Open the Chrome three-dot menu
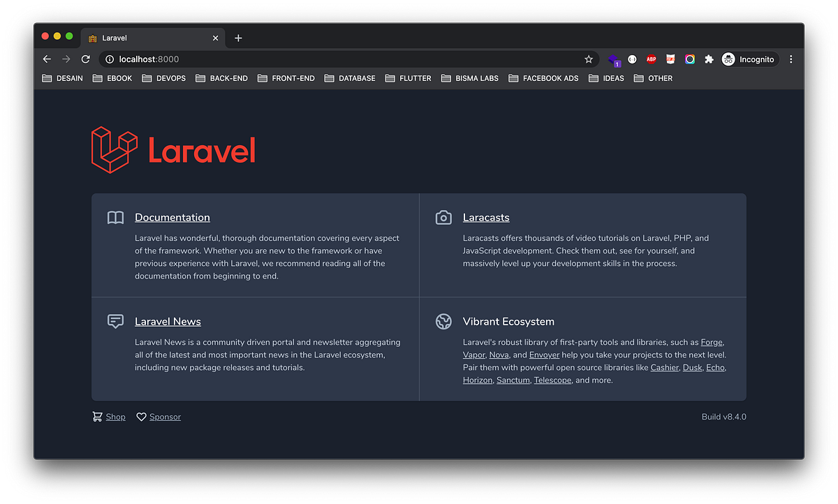 [x=791, y=59]
